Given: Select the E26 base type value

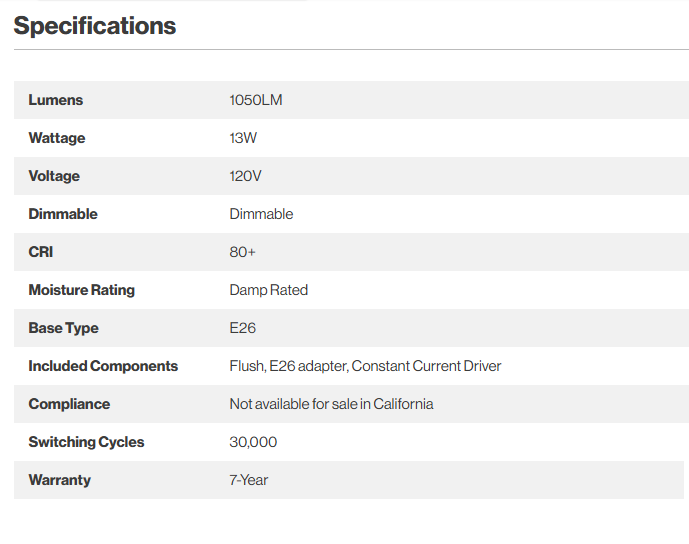Looking at the screenshot, I should tap(242, 328).
